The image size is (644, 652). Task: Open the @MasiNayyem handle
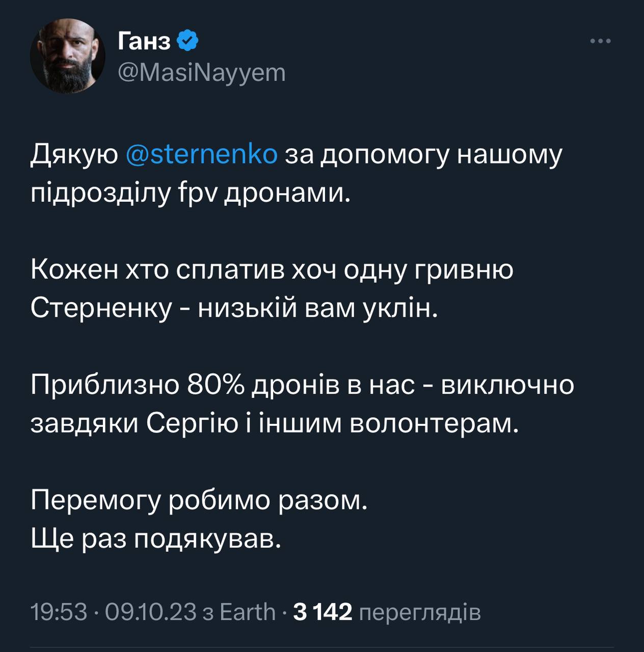click(x=202, y=73)
